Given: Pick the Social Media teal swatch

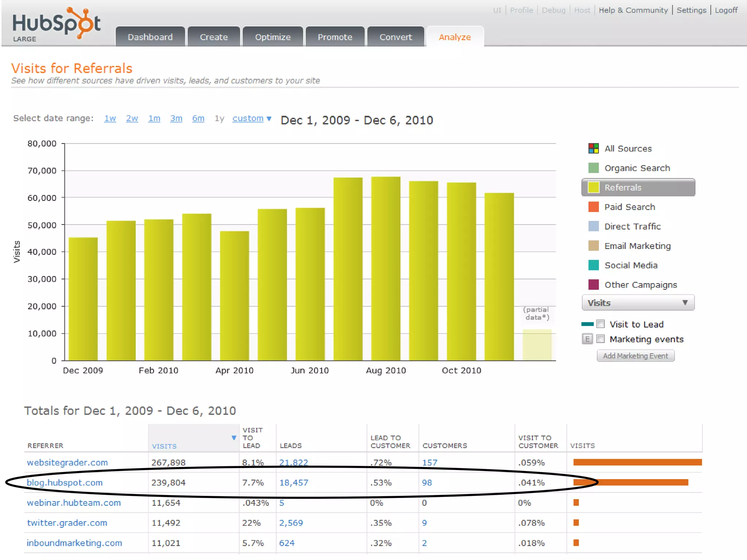Looking at the screenshot, I should coord(593,265).
